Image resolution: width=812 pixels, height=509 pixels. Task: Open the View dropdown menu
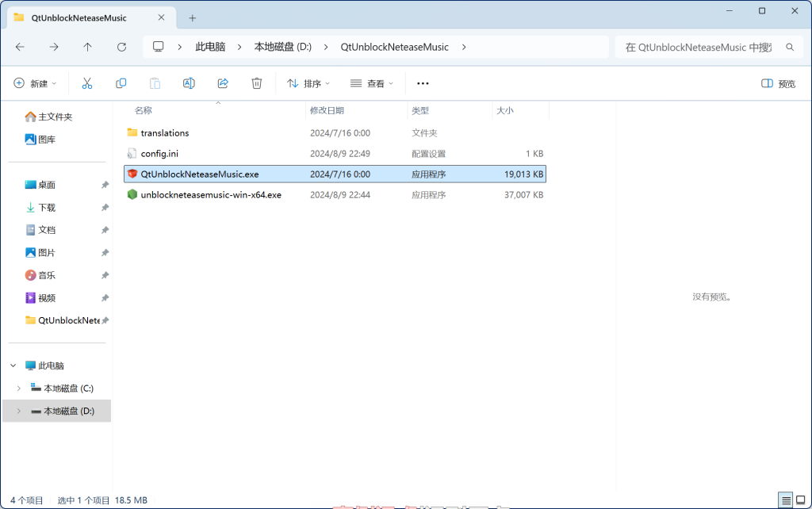(x=372, y=83)
